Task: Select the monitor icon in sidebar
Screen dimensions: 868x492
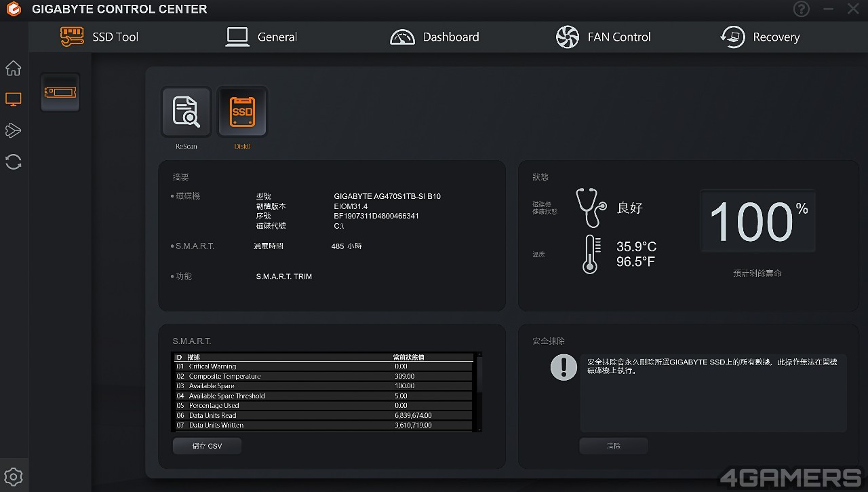Action: 14,99
